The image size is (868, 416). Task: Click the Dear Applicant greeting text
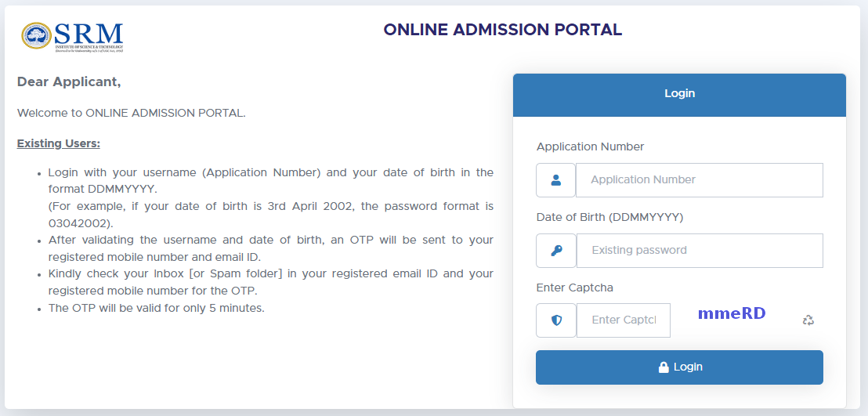(x=69, y=82)
